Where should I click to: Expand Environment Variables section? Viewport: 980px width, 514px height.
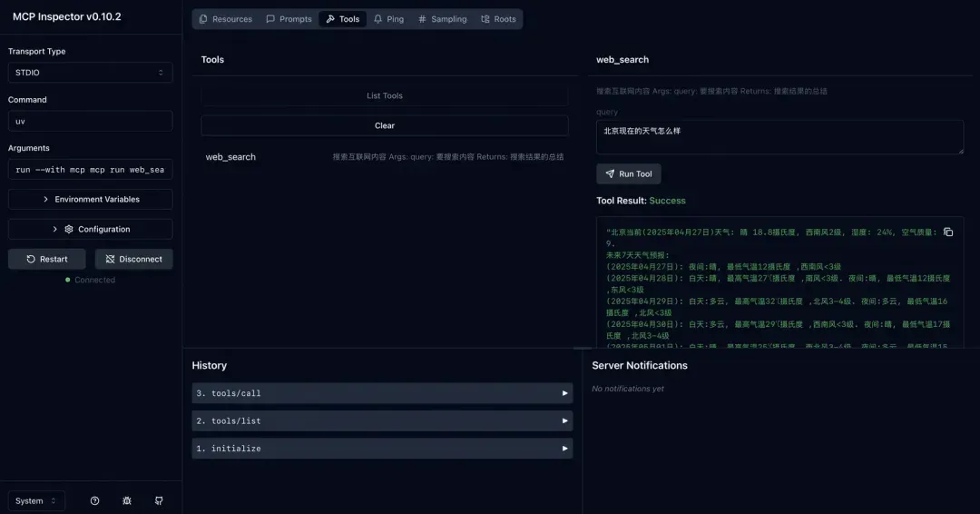(90, 200)
